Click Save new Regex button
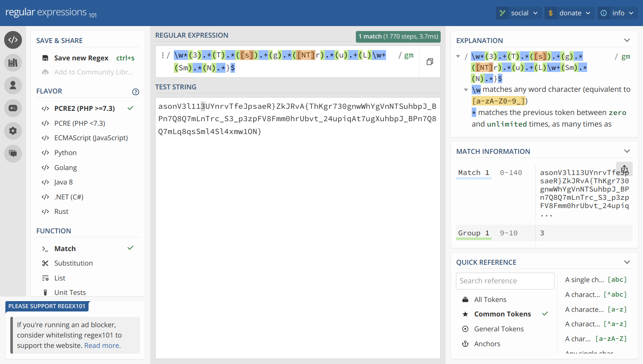Screen dimensions: 643x364 [x=81, y=58]
